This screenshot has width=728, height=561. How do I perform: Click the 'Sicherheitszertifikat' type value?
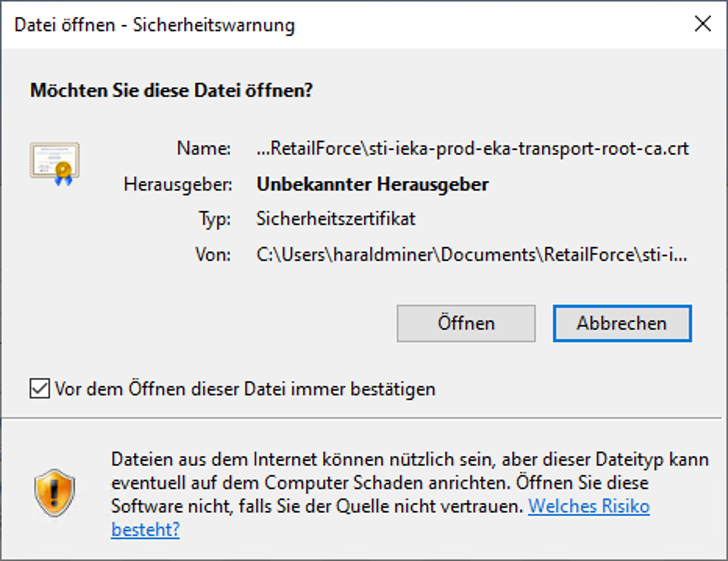336,219
